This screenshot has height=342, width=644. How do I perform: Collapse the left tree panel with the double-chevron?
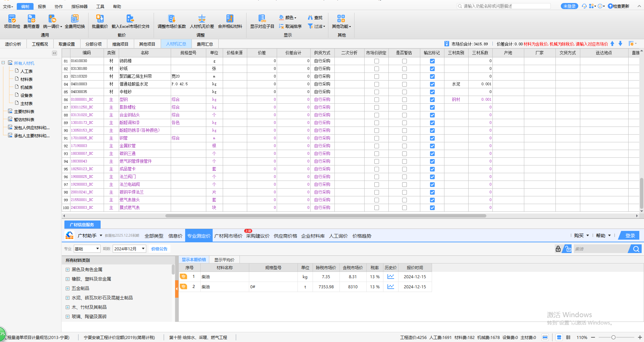pyautogui.click(x=55, y=53)
